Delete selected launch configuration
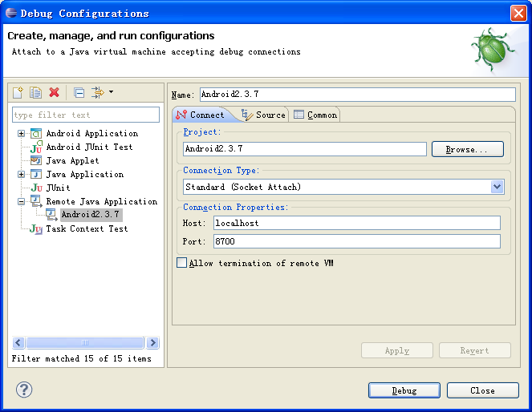This screenshot has width=532, height=412. [55, 93]
